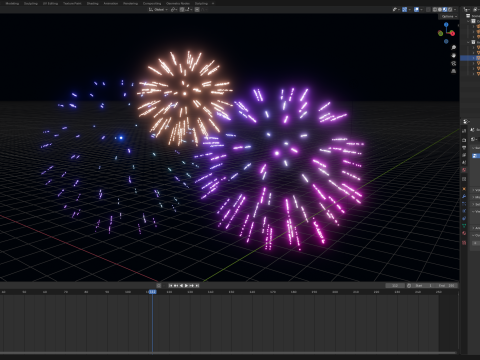This screenshot has height=360, width=480.
Task: Toggle Show Gizmo button
Action: click(x=404, y=10)
